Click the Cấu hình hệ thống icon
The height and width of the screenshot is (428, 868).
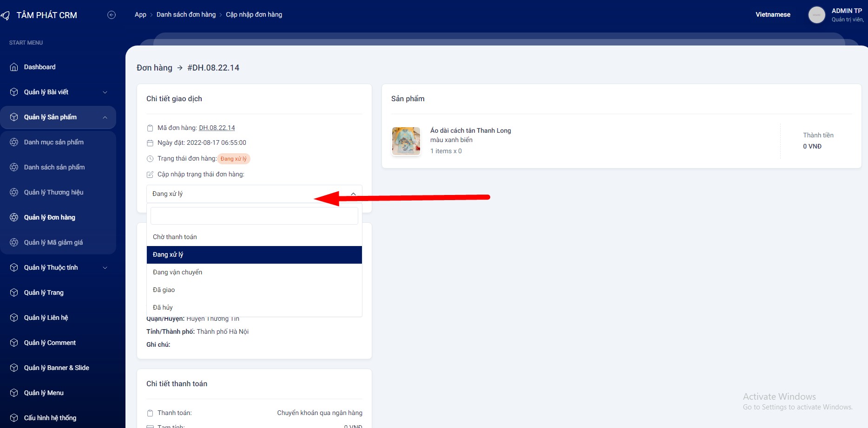[14, 418]
